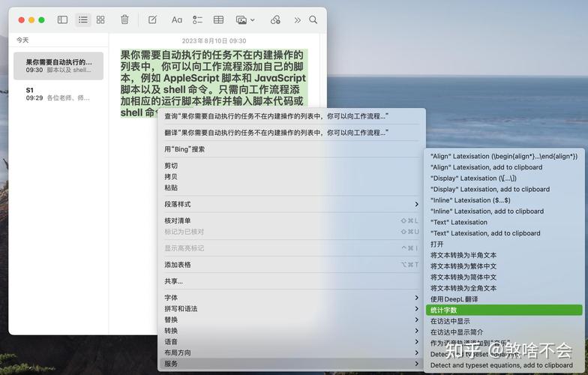Choose 翻译 translate context menu entry
588x375 pixels.
click(291, 133)
